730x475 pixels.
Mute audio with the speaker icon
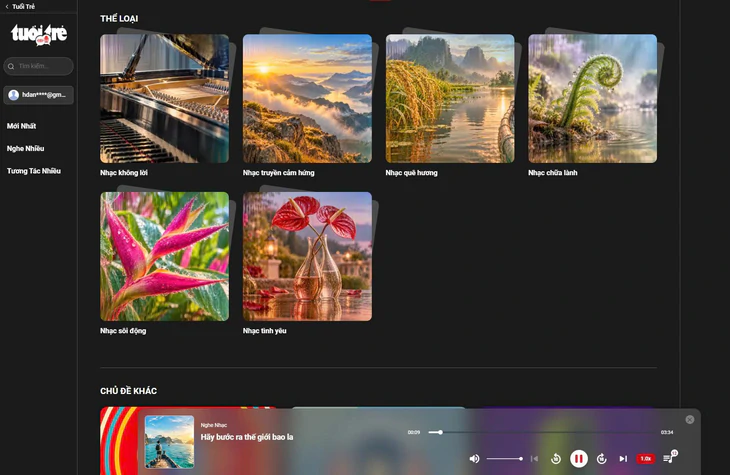474,459
